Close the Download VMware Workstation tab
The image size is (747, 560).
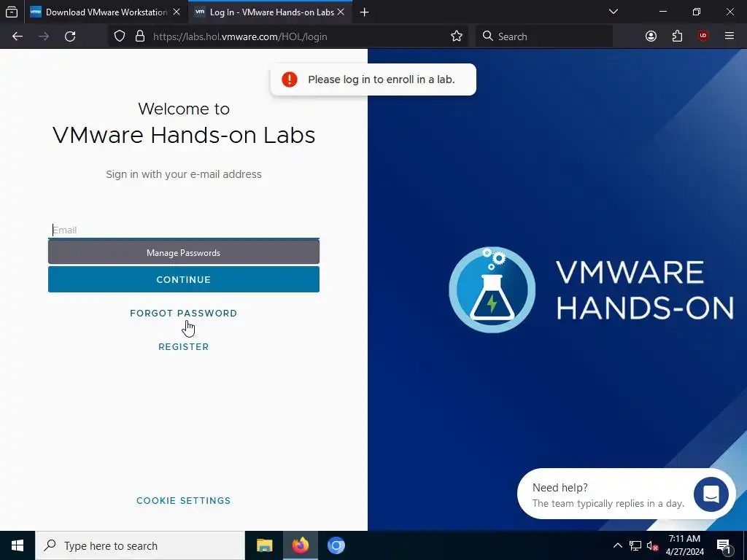pos(177,12)
